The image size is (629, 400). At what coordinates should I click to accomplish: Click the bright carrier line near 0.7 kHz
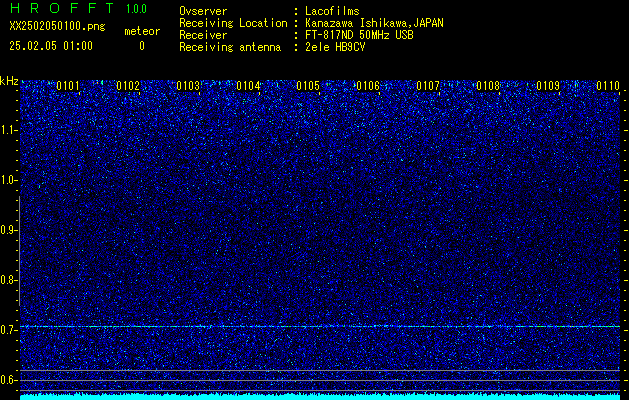tap(320, 327)
